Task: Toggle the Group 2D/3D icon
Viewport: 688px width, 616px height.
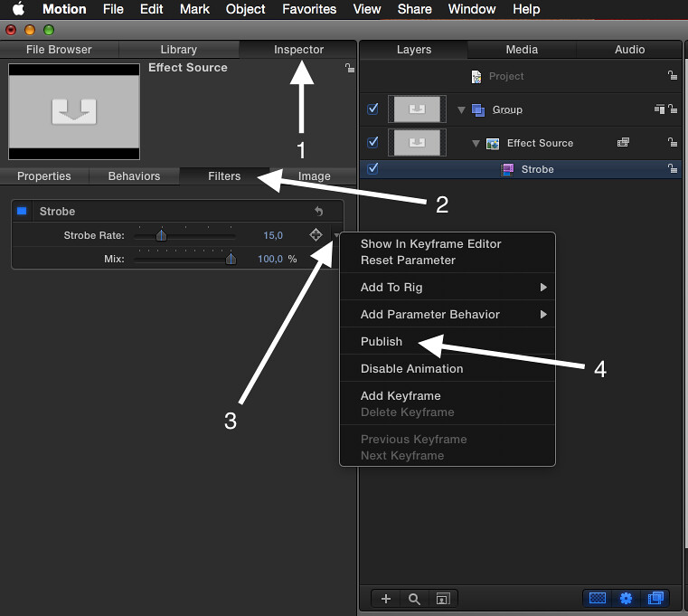Action: pos(659,109)
